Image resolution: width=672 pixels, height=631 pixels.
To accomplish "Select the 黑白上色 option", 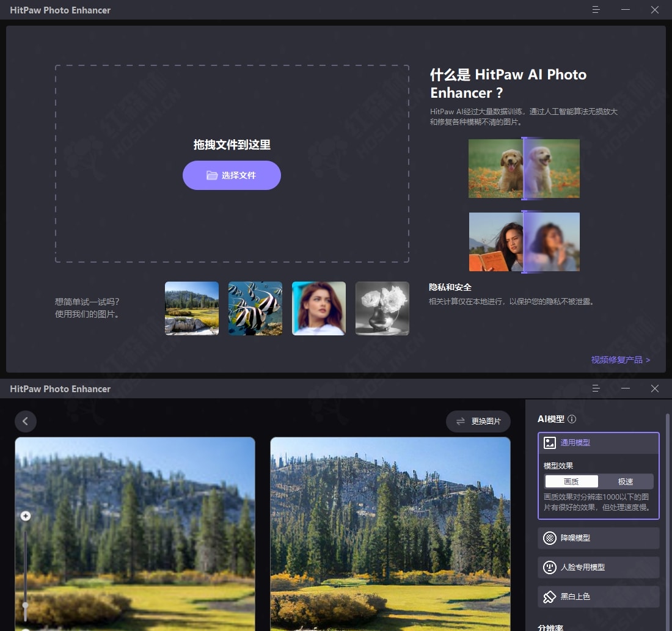I will pos(598,596).
